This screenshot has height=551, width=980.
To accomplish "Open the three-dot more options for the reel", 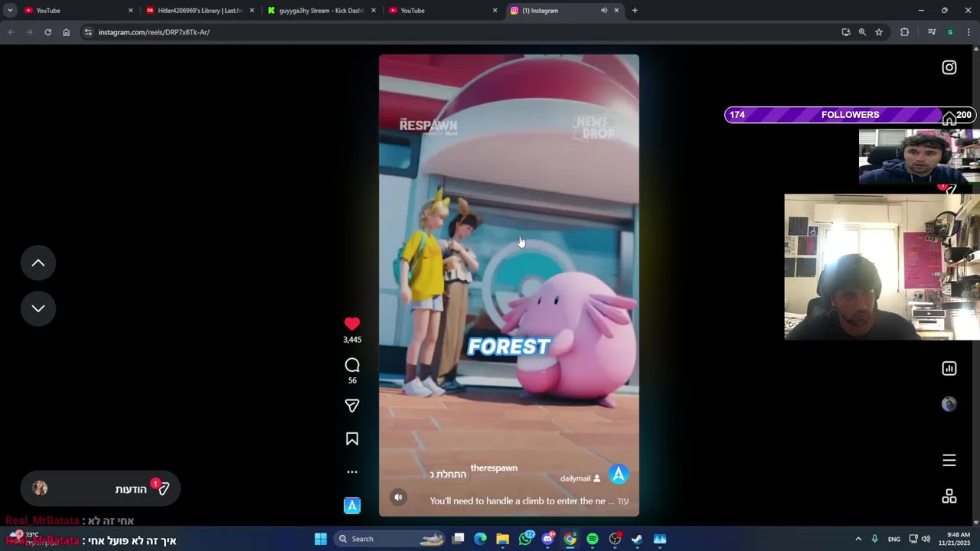I will [x=352, y=472].
